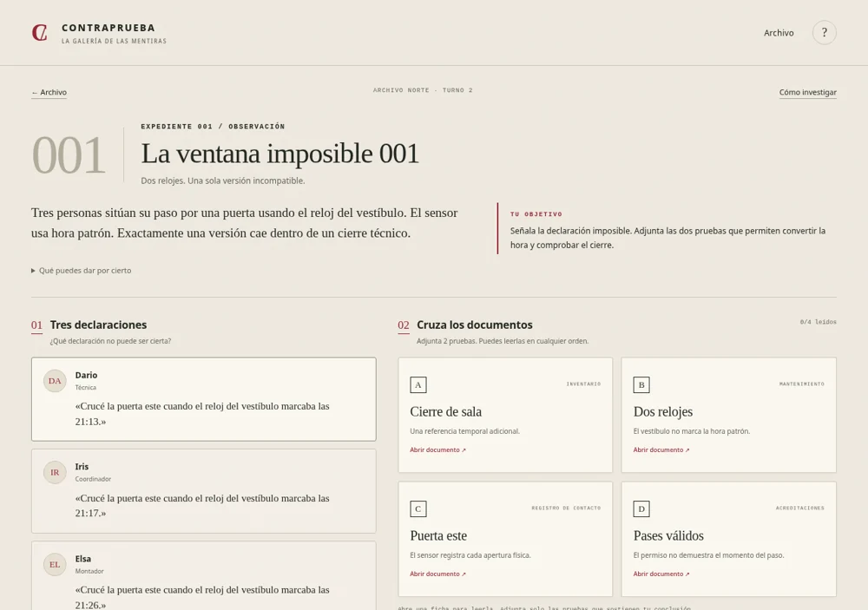Click the Coordinador role under Iris

pyautogui.click(x=93, y=479)
